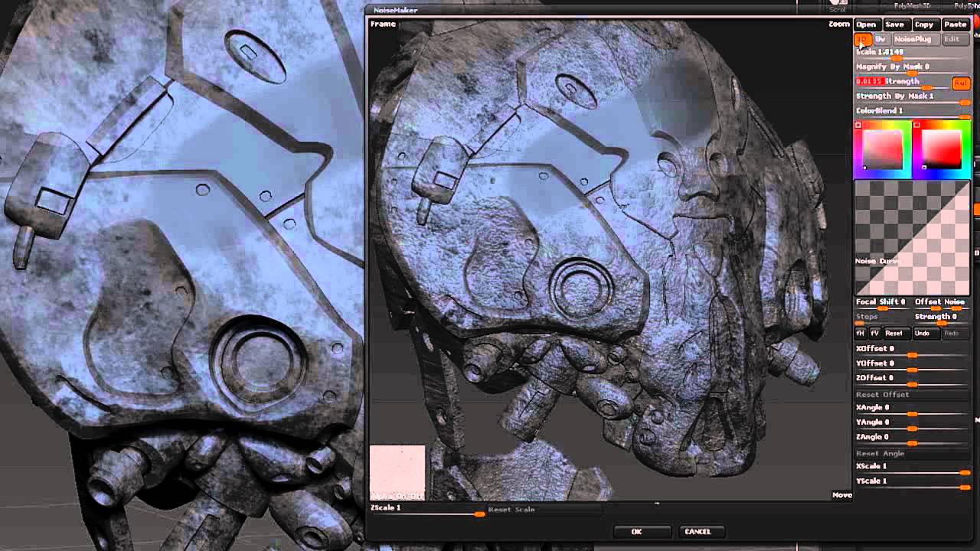Screen dimensions: 980x551
Task: Click the Frame preview control
Action: [x=383, y=24]
